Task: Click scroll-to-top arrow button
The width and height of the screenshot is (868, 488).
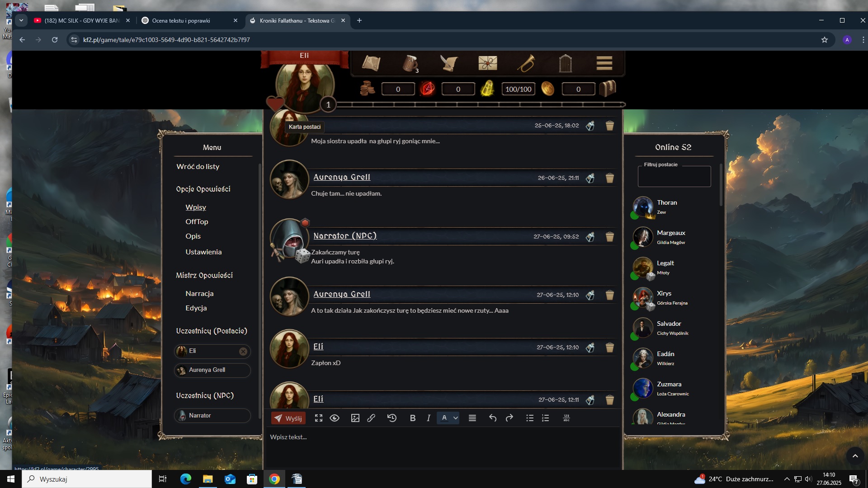Action: 855,456
